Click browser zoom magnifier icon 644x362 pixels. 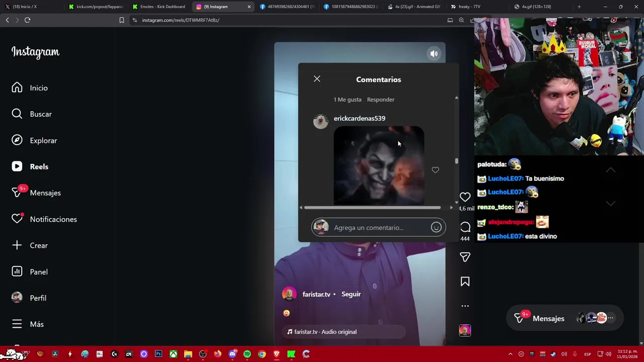pyautogui.click(x=461, y=20)
